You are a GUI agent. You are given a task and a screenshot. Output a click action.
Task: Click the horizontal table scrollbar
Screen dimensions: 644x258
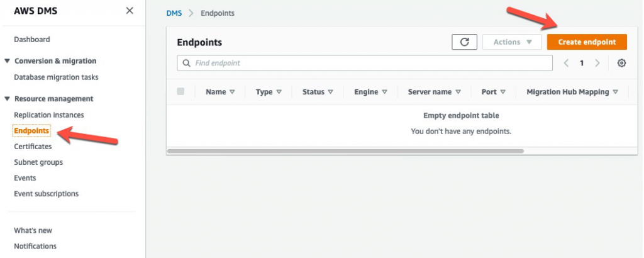pyautogui.click(x=345, y=151)
